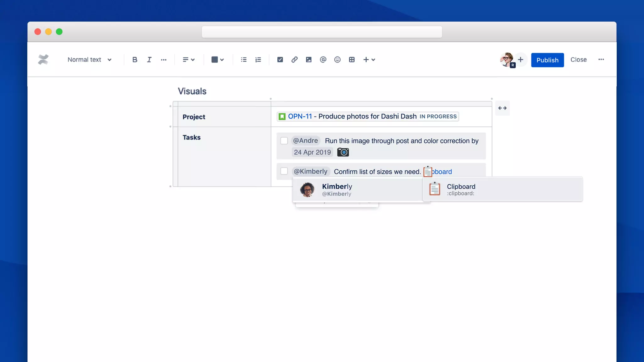This screenshot has width=644, height=362.
Task: Toggle table width with arrows button
Action: [502, 108]
